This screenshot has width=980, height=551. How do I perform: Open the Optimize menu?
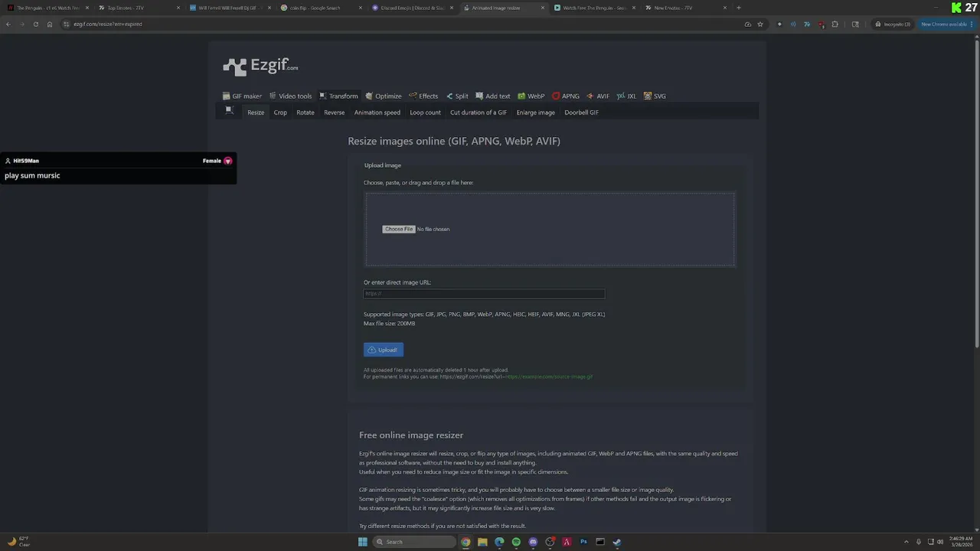pos(384,96)
